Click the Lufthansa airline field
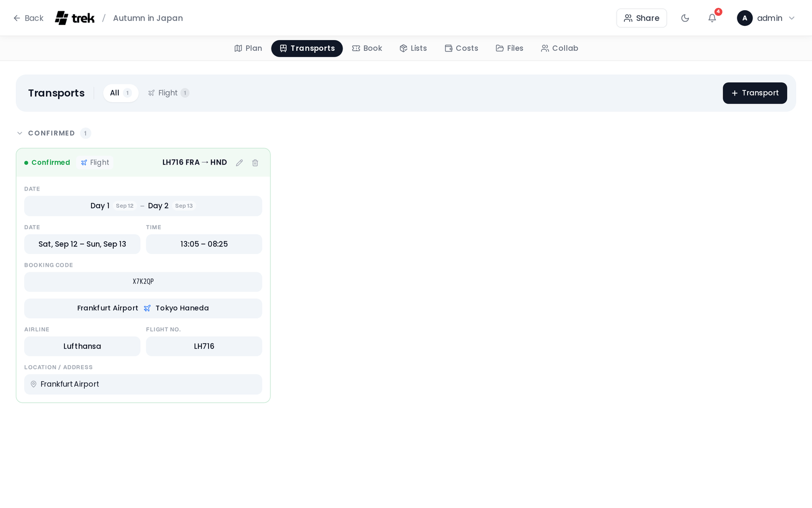The width and height of the screenshot is (812, 508). pyautogui.click(x=82, y=346)
